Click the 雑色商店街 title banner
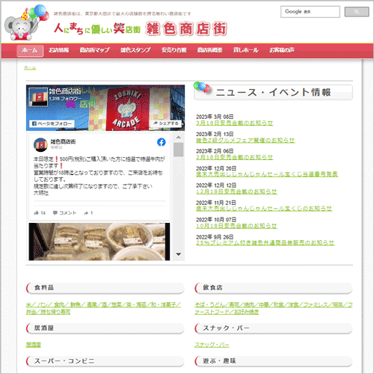 coord(186,29)
